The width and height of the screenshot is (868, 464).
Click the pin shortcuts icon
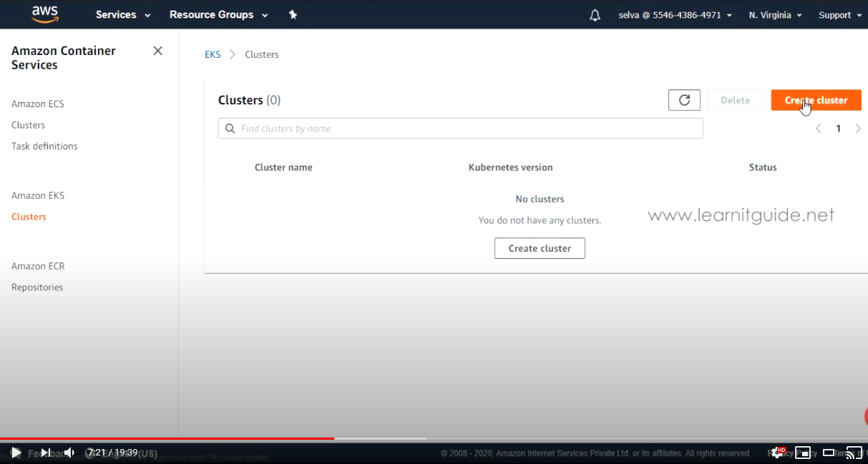click(x=293, y=15)
